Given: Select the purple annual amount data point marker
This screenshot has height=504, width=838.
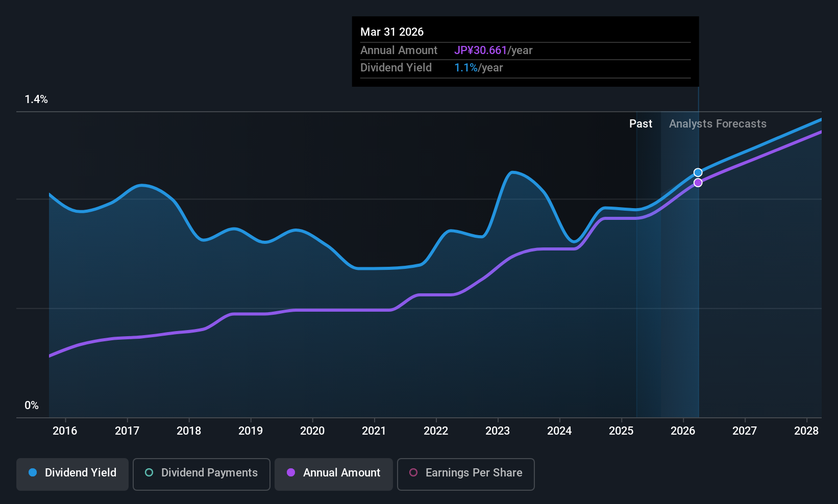Looking at the screenshot, I should tap(698, 183).
